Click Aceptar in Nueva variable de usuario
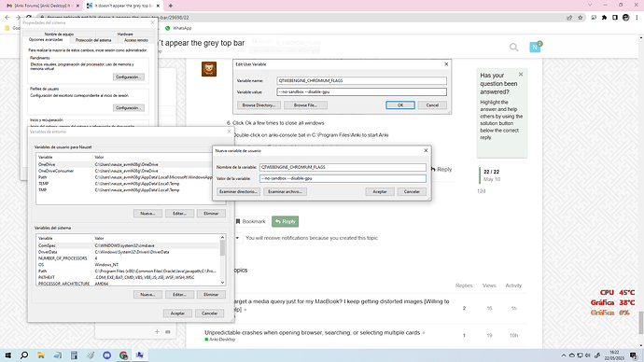Image resolution: width=644 pixels, height=362 pixels. (380, 191)
